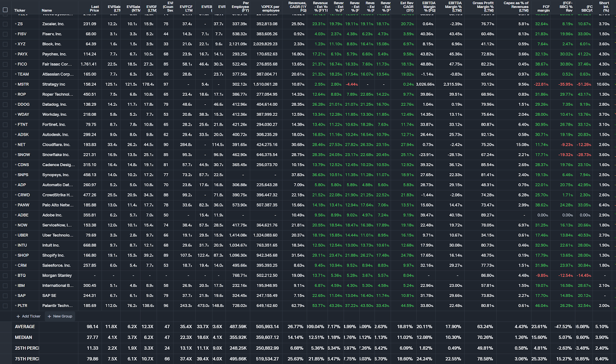This screenshot has width=616, height=364.
Task: Click MSTR's short interest value 10.60%
Action: coord(603,84)
